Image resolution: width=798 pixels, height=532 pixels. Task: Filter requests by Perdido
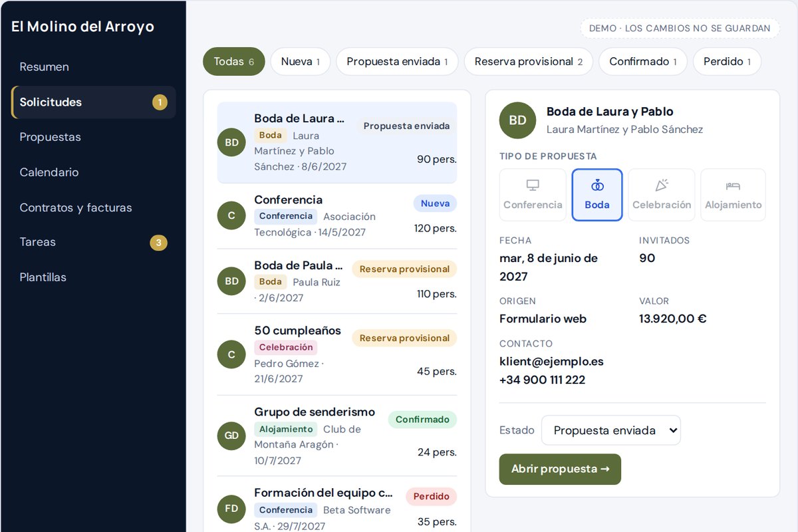727,61
